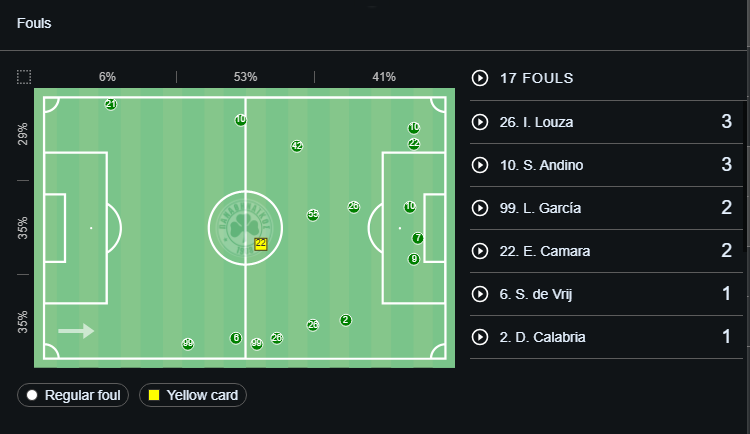The height and width of the screenshot is (434, 750).
Task: Click the dotted area selection icon
Action: click(x=24, y=77)
